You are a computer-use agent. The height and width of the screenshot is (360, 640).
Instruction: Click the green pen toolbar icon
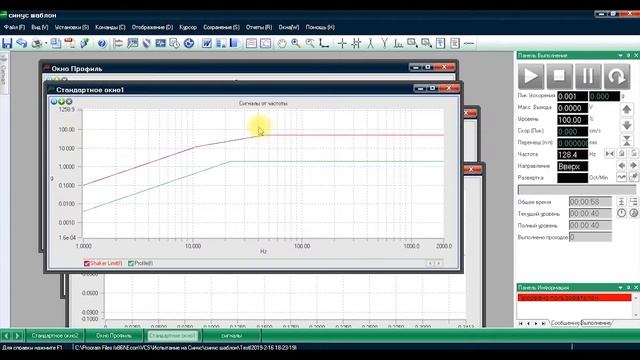coord(84,43)
